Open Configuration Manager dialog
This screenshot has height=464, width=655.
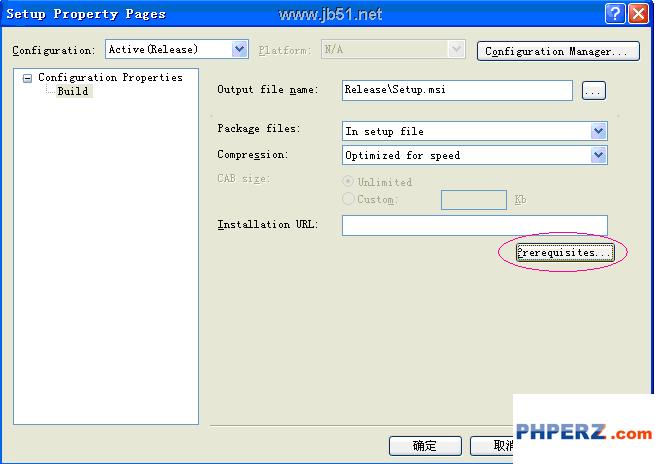[x=558, y=51]
